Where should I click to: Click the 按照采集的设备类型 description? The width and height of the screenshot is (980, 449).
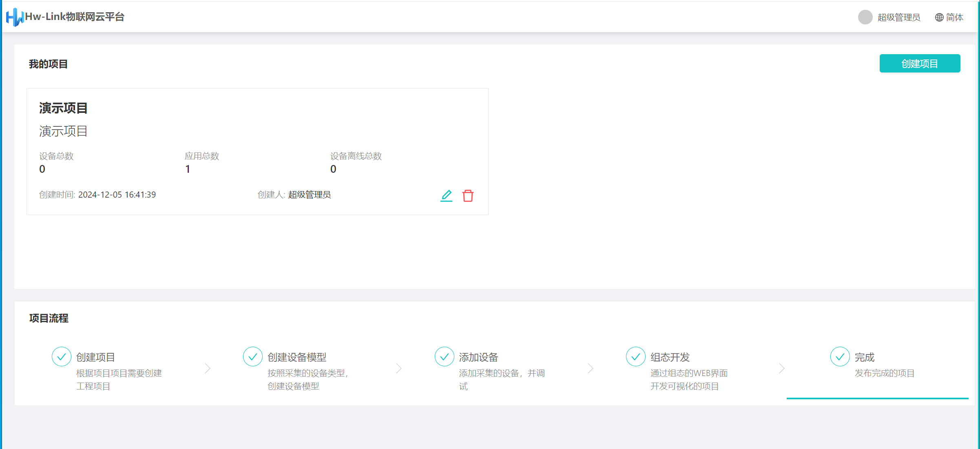308,380
